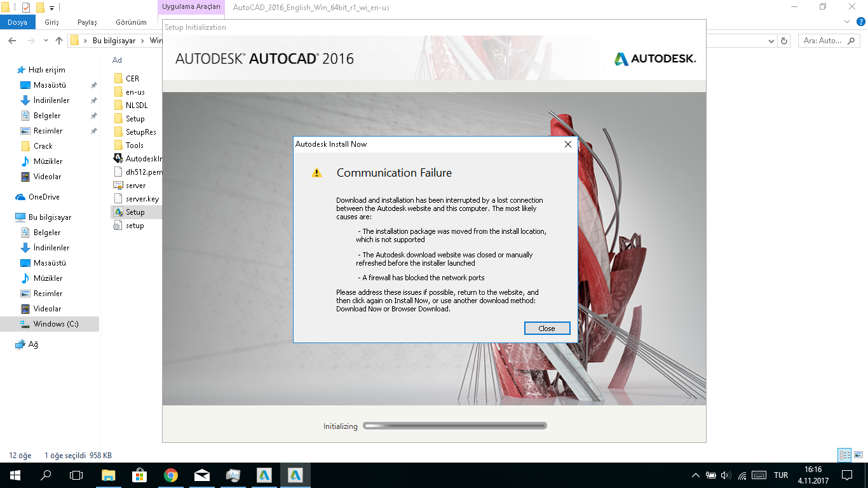Sort files by the Ad column header

[117, 60]
